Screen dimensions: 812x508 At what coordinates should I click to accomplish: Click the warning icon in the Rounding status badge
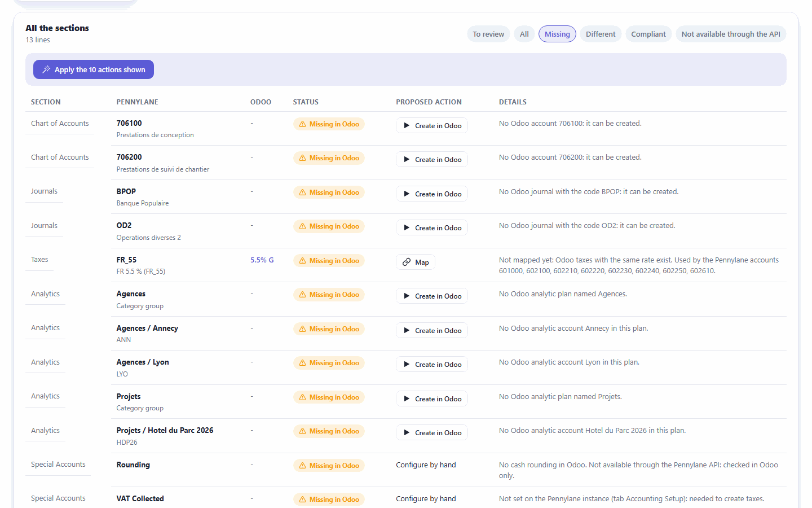303,466
